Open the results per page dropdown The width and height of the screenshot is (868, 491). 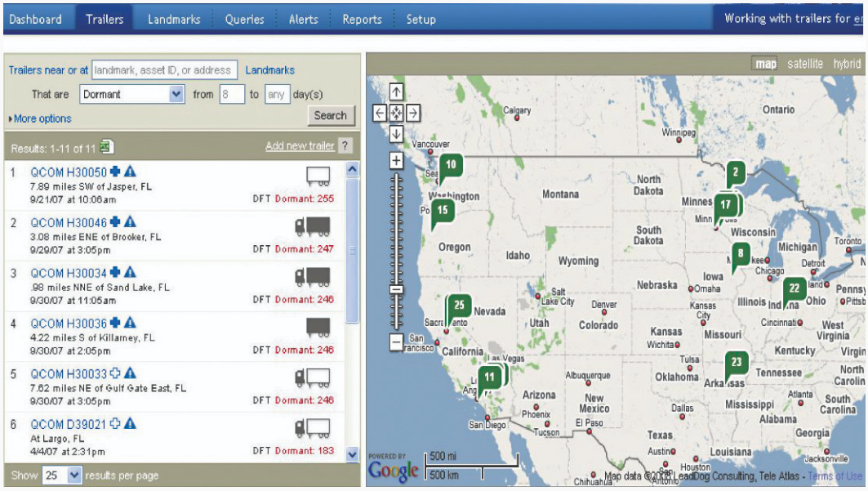click(x=63, y=475)
